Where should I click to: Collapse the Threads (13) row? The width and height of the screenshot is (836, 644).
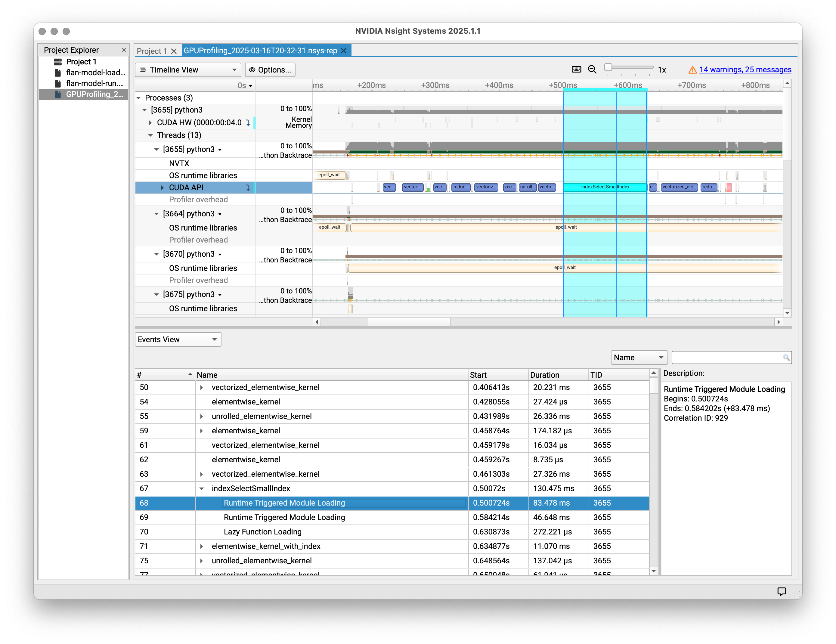(150, 135)
